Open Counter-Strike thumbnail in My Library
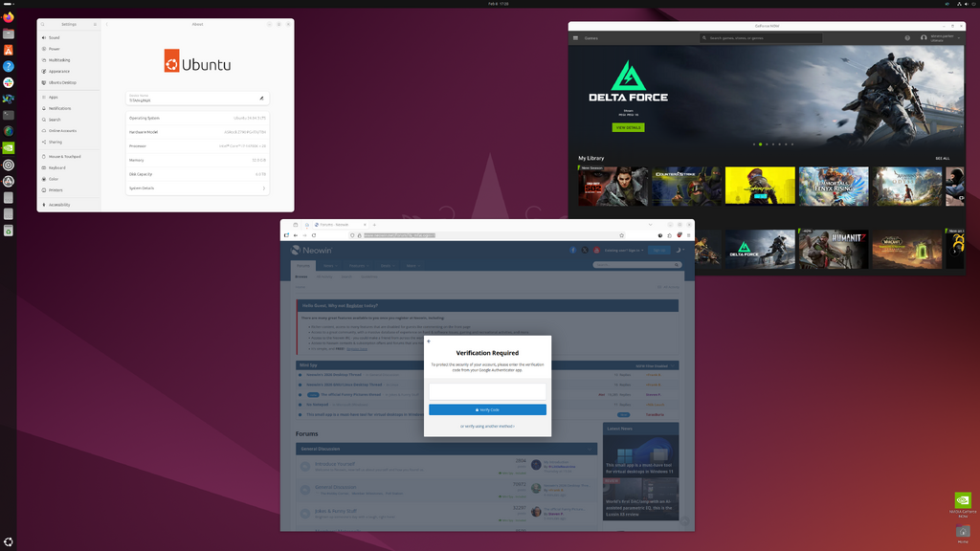Viewport: 980px width, 551px height. click(x=687, y=187)
